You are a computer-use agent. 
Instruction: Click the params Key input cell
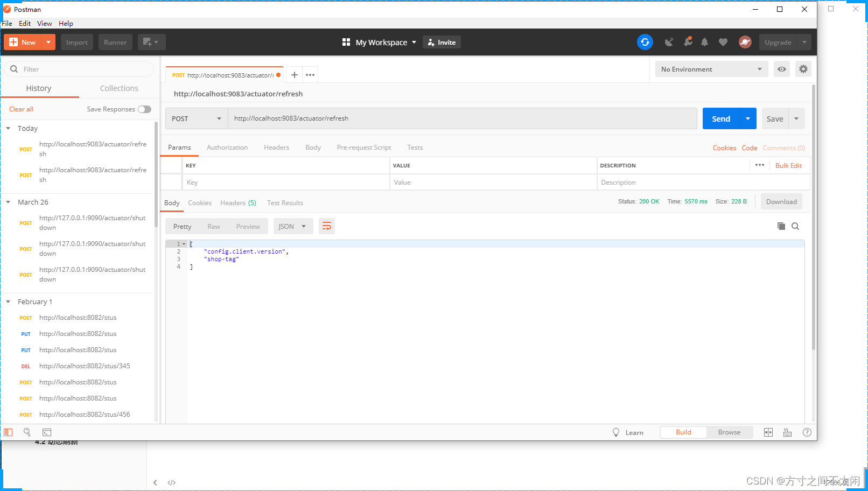click(286, 182)
